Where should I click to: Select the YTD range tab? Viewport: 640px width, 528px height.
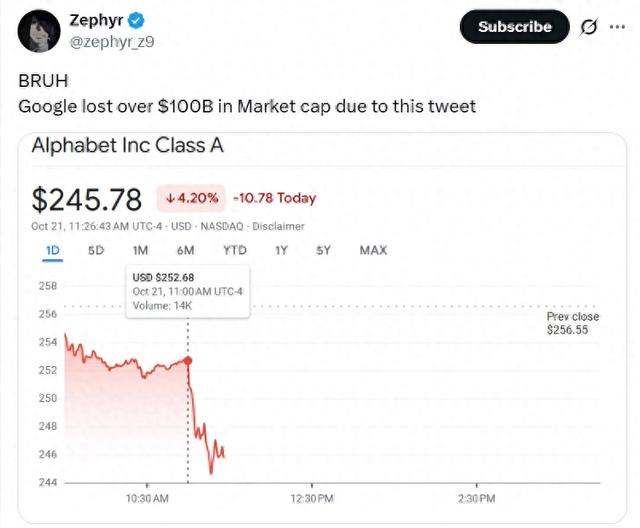point(234,250)
